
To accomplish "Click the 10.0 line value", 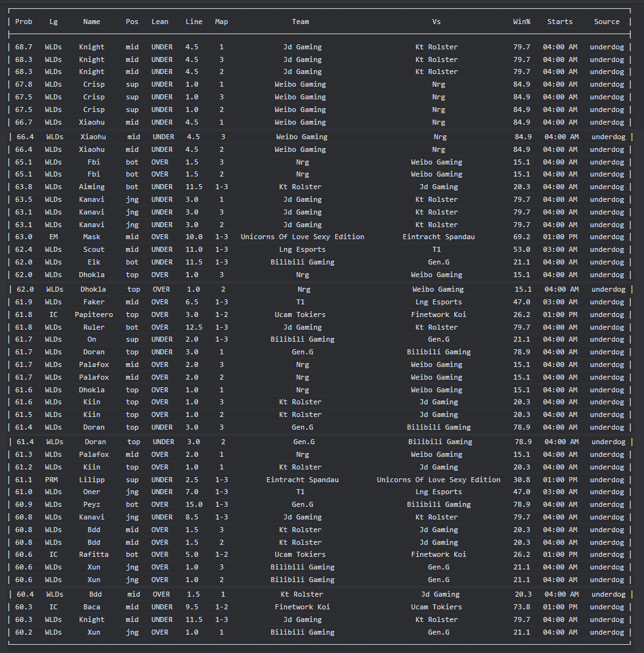I will tap(194, 237).
